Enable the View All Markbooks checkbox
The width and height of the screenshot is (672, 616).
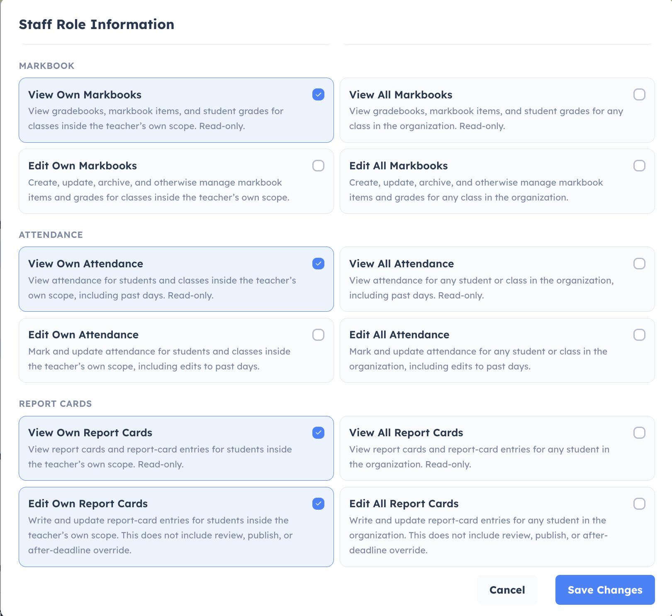639,95
